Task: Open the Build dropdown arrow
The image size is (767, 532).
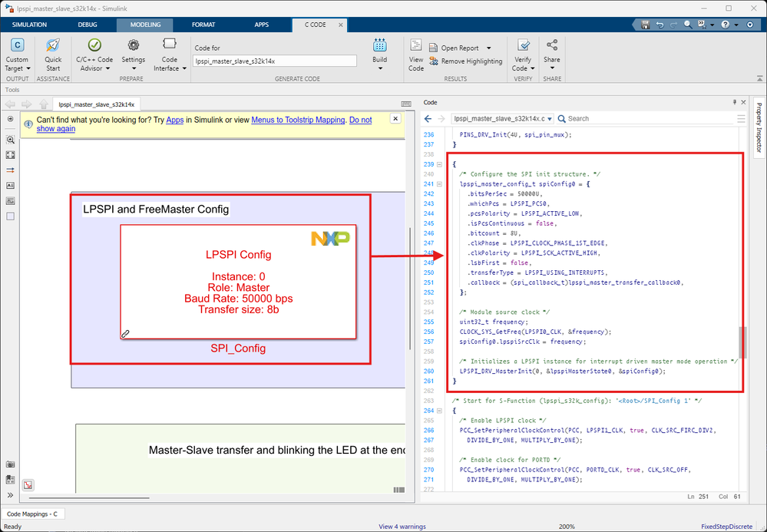Action: (379, 68)
